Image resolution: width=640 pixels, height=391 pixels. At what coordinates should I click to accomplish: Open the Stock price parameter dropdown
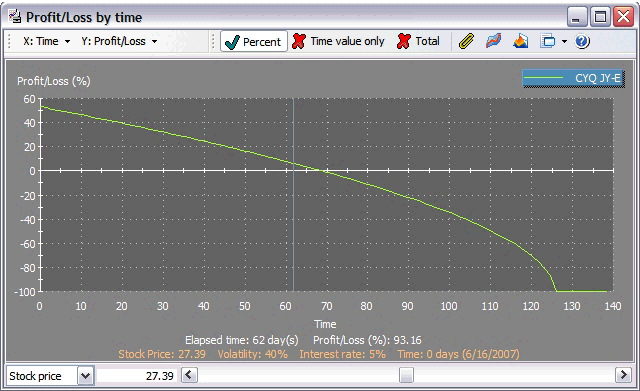[x=85, y=375]
